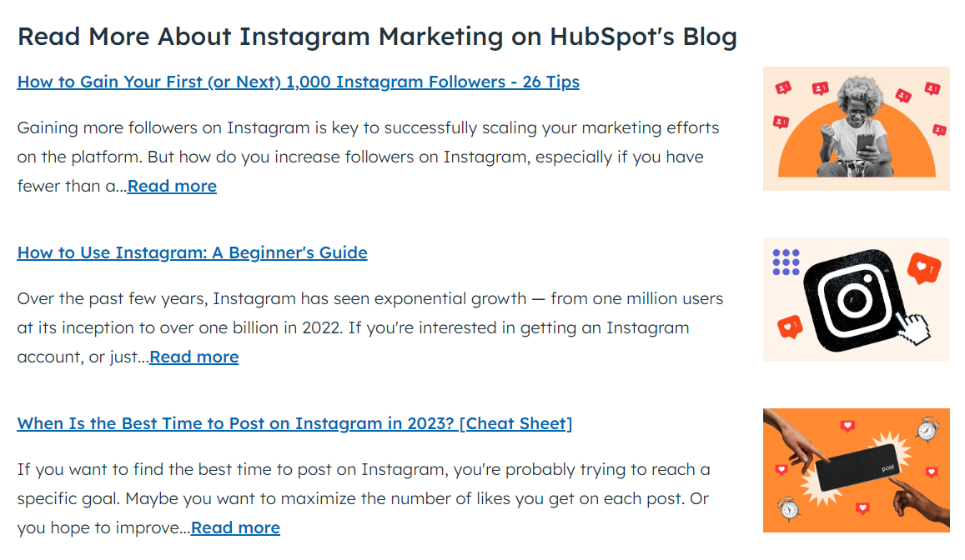Click the Instagram camera logo icon
The image size is (965, 560).
852,300
